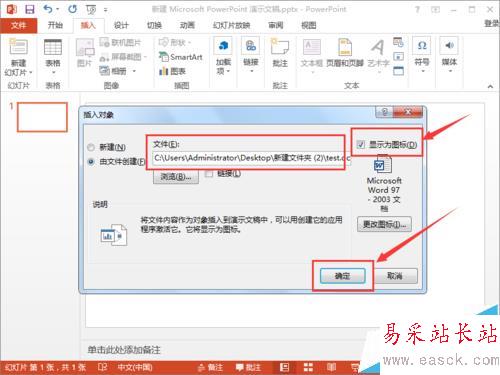Select slide 1 thumbnail in the panel
This screenshot has height=375, width=500.
[42, 117]
